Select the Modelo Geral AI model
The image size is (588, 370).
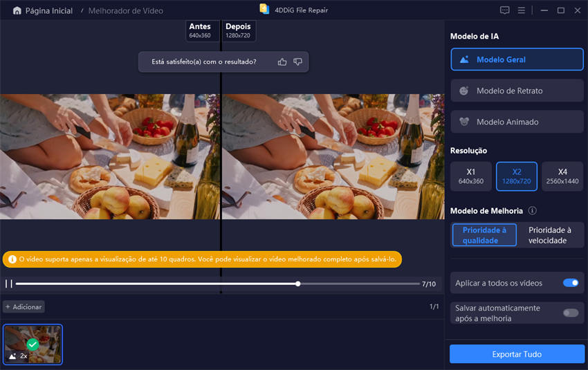[517, 59]
